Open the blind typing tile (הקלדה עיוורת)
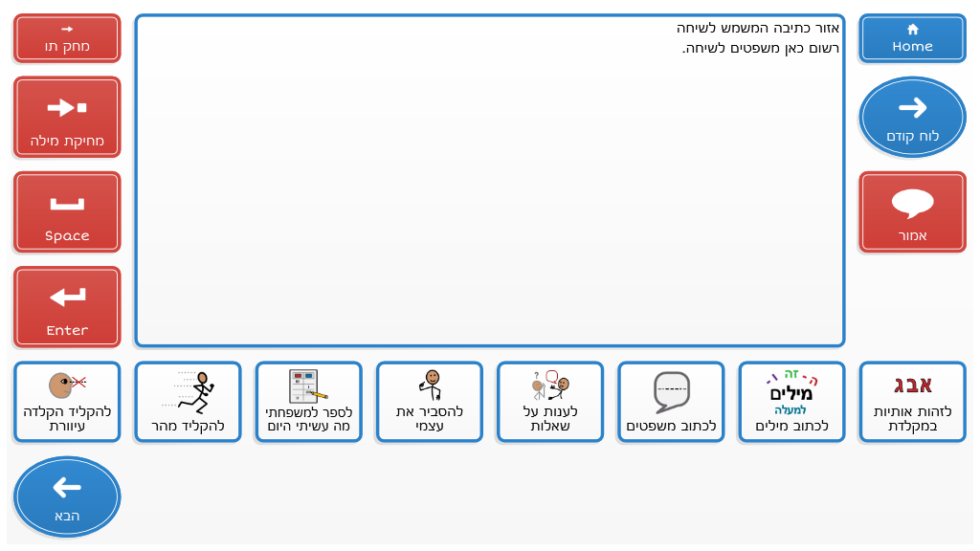The height and width of the screenshot is (551, 980). click(x=67, y=402)
